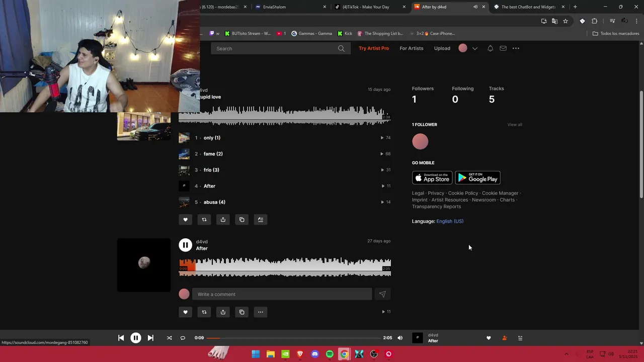Pause playback in the bottom player bar
644x362 pixels.
pos(136,338)
